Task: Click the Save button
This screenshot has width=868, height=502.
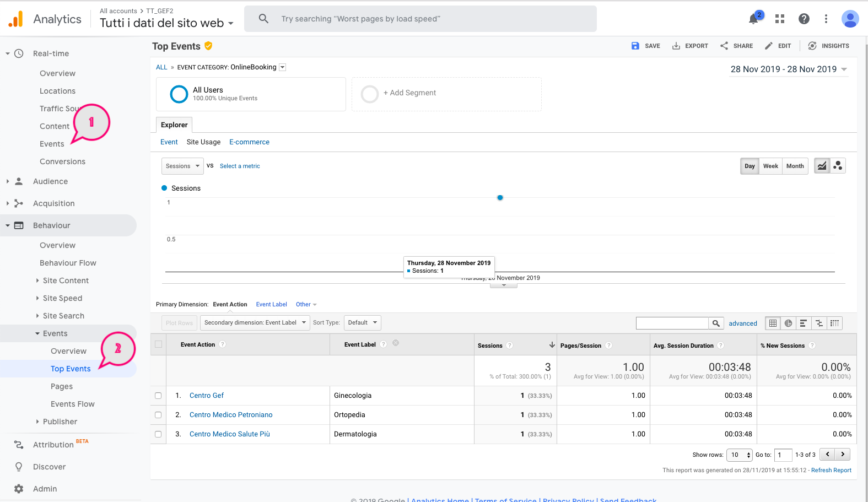Action: coord(645,46)
